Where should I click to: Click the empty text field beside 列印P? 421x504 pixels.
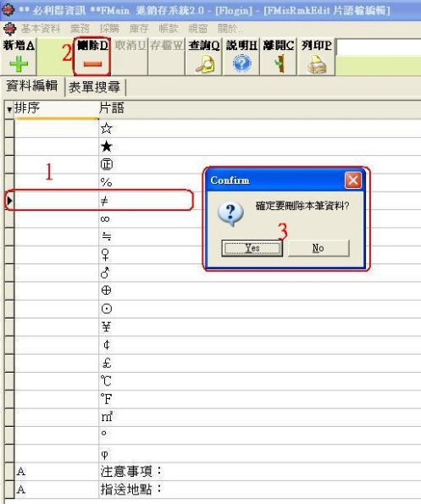point(379,47)
